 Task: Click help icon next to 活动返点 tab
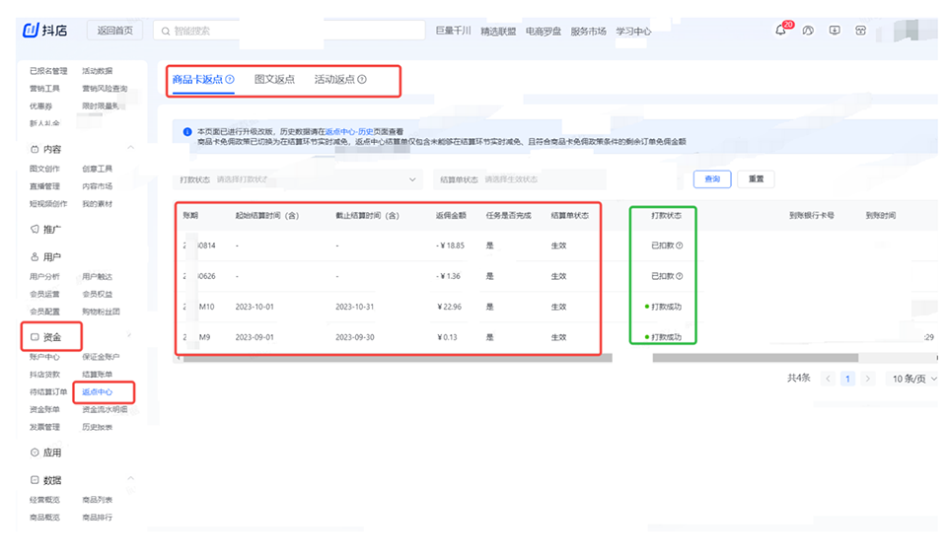362,80
